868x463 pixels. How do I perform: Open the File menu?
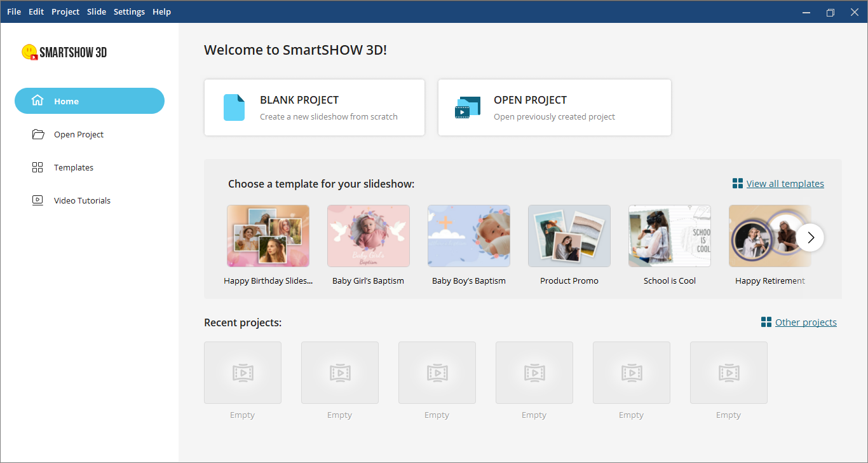tap(14, 11)
